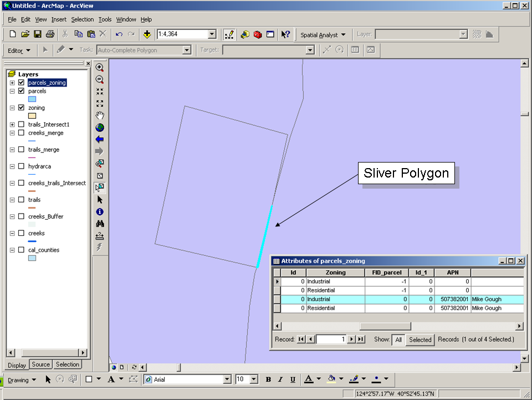Show All records in attribute table

pos(398,340)
